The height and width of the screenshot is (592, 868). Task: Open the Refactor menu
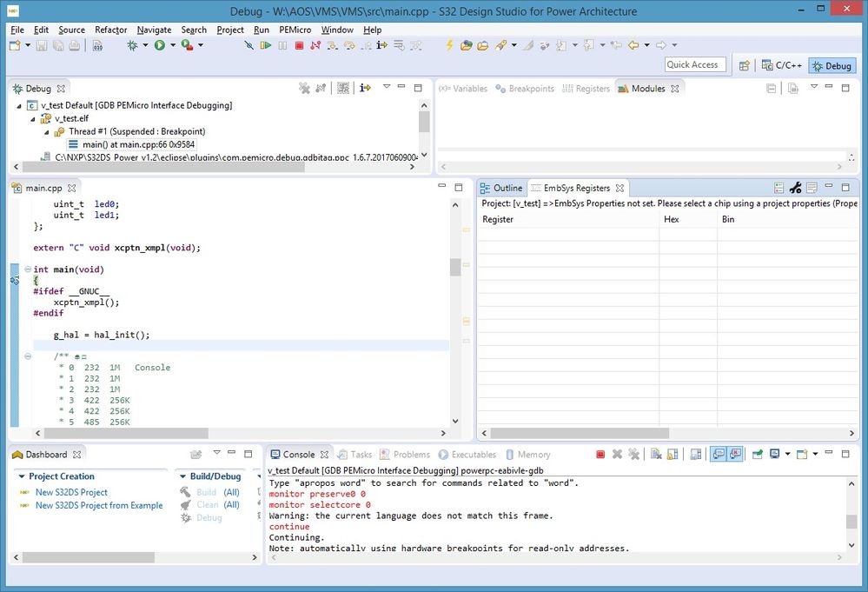point(110,30)
